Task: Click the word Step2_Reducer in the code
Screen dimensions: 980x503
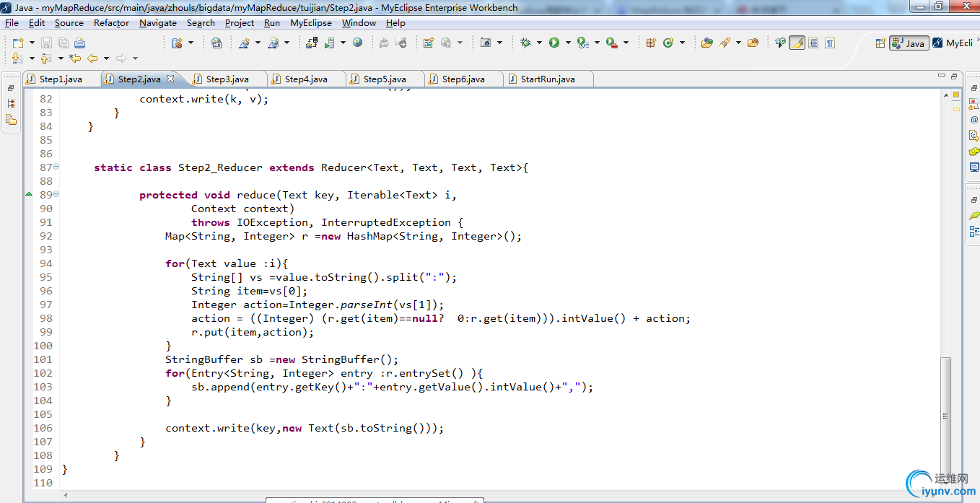Action: (221, 167)
